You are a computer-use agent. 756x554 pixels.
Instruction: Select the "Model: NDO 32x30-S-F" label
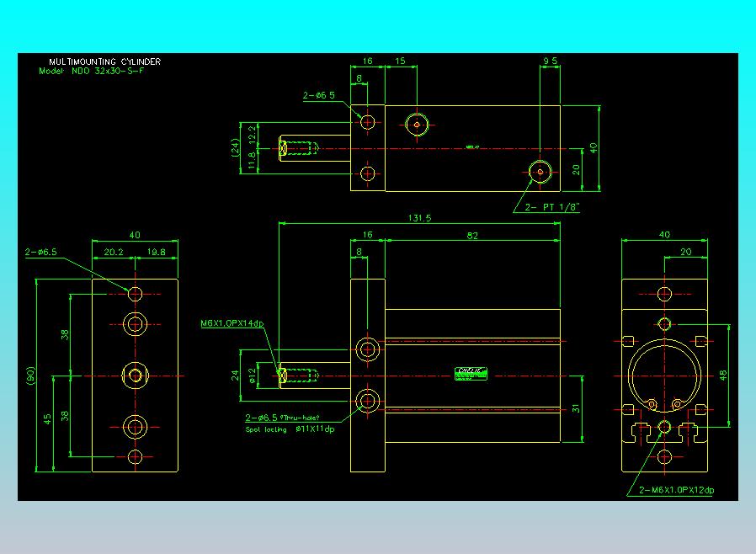(92, 71)
